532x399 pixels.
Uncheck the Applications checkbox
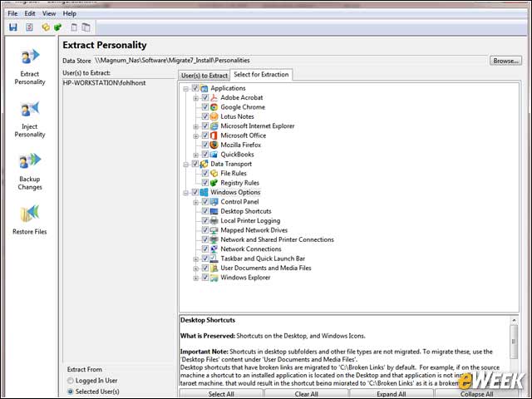coord(195,88)
